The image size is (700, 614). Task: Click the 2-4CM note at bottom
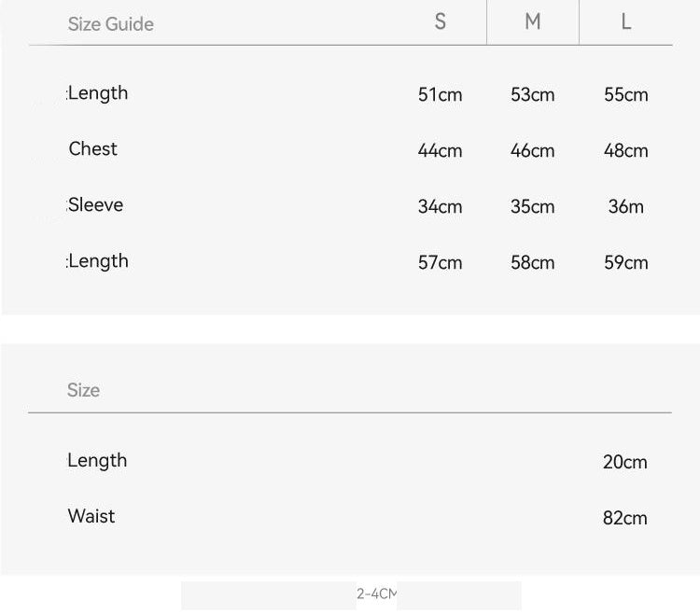coord(376,593)
